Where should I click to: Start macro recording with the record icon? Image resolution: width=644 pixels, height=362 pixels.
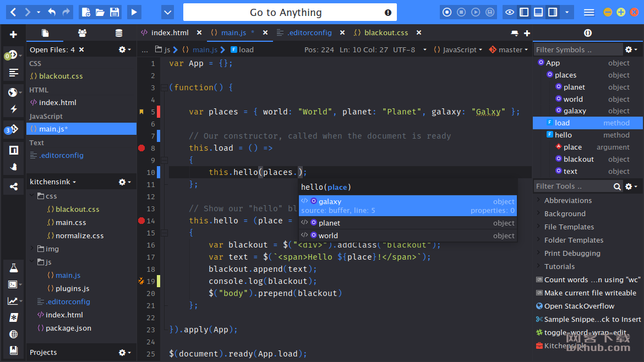coord(447,12)
